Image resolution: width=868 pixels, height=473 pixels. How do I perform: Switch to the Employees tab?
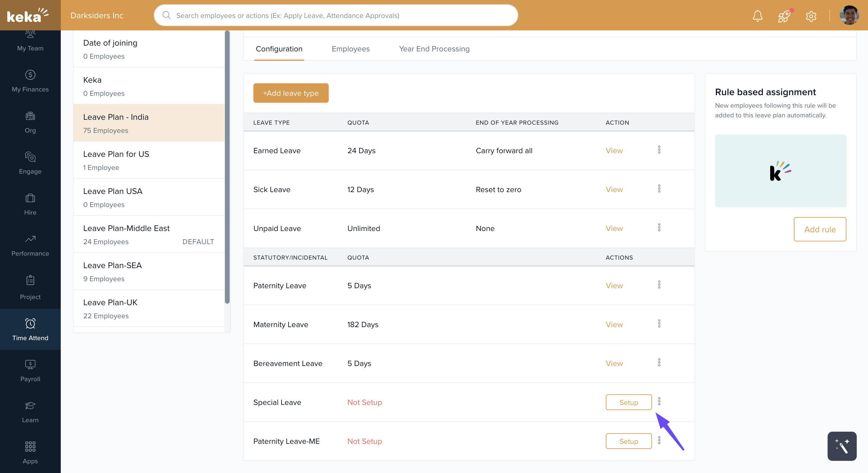click(x=350, y=49)
